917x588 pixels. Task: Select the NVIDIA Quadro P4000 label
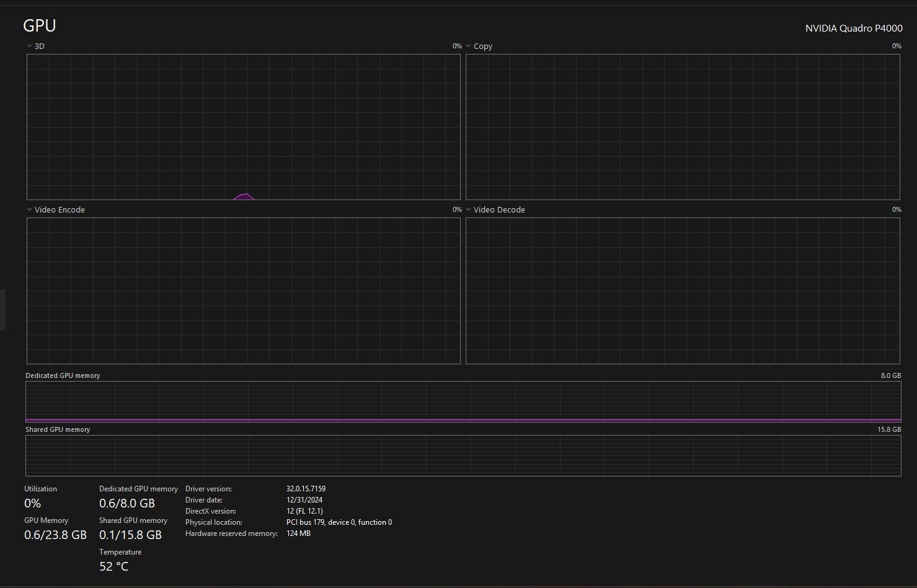point(854,29)
